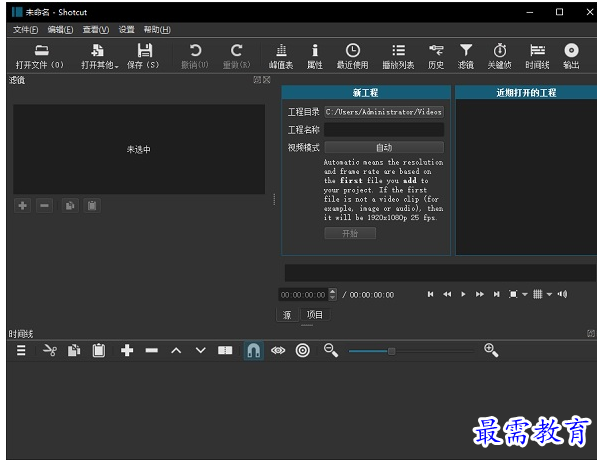Click the rewind playback button
Screen dimensions: 597x463
(447, 294)
